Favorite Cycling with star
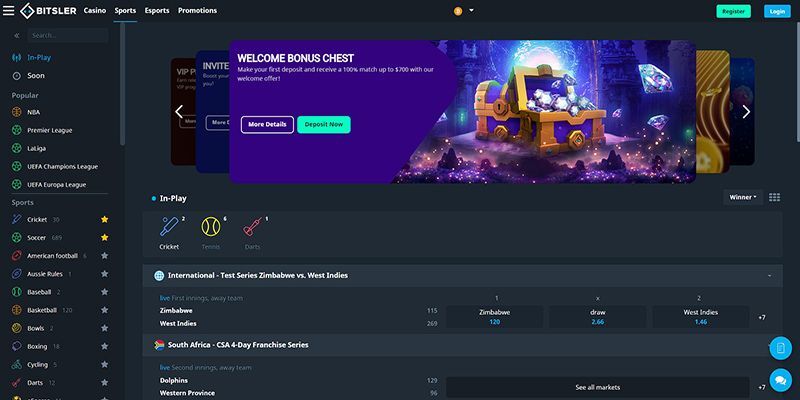This screenshot has height=400, width=800. (x=105, y=364)
